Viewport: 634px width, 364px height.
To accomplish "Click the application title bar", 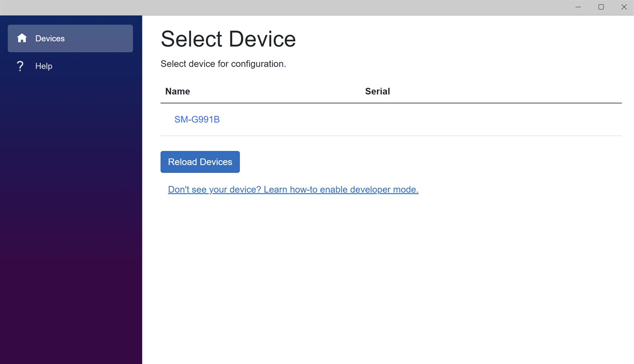I will [x=324, y=7].
